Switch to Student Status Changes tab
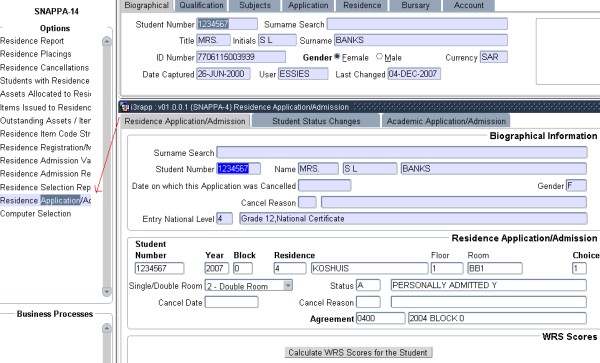The width and height of the screenshot is (600, 363). pos(316,121)
